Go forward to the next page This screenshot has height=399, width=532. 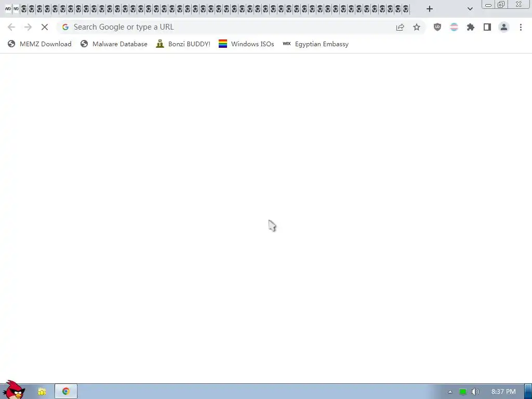28,27
